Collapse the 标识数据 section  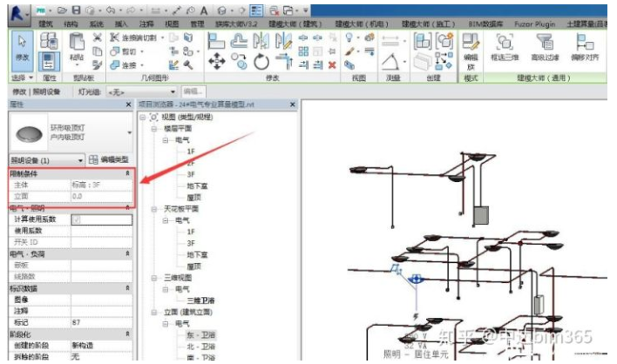click(x=127, y=288)
